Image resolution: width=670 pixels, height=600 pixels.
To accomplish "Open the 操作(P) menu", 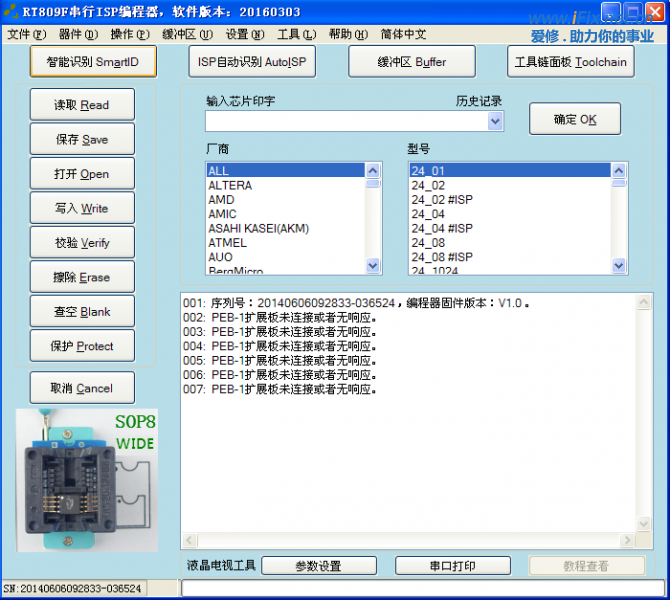I will pyautogui.click(x=130, y=34).
